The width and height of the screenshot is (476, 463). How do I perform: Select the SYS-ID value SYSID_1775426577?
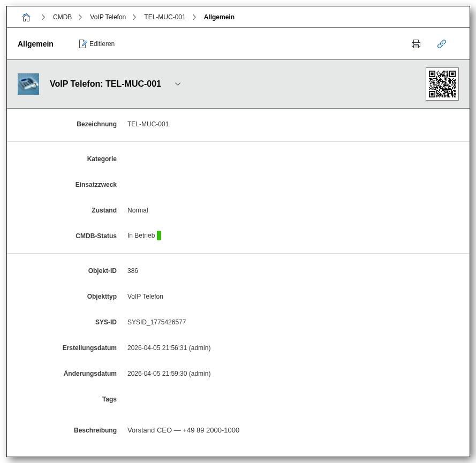[156, 322]
